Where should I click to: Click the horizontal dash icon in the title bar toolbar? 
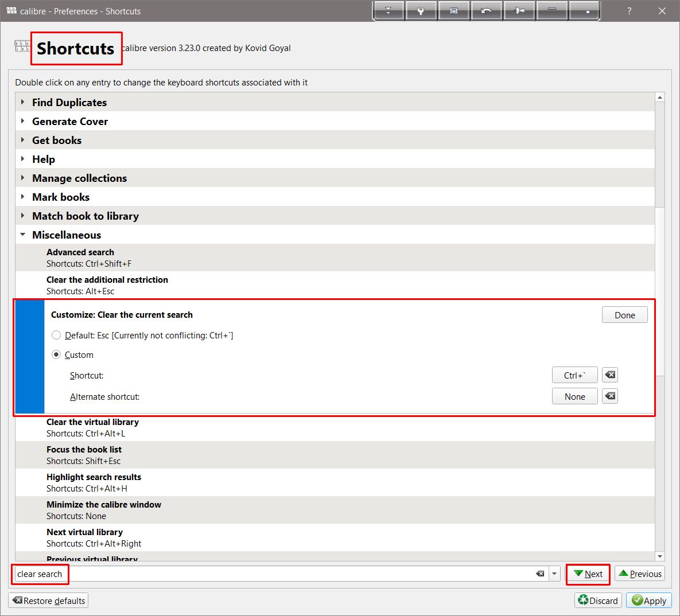(x=551, y=10)
